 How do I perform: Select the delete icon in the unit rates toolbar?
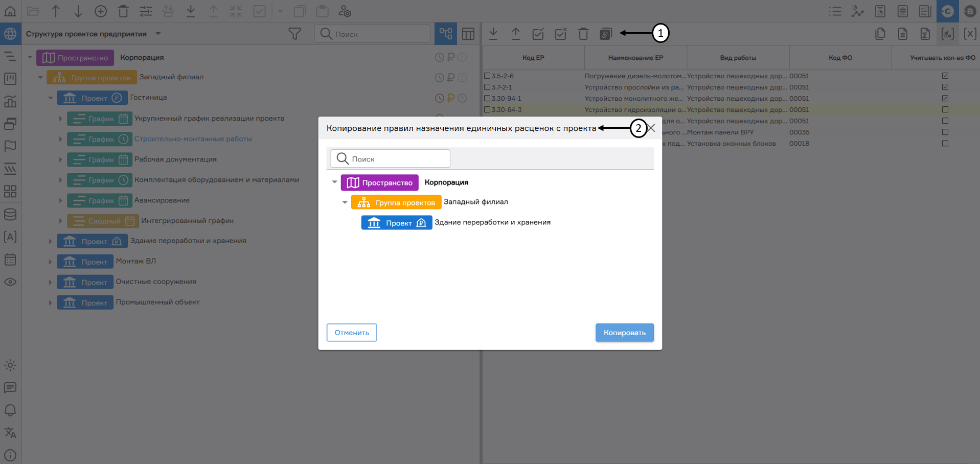[x=583, y=34]
